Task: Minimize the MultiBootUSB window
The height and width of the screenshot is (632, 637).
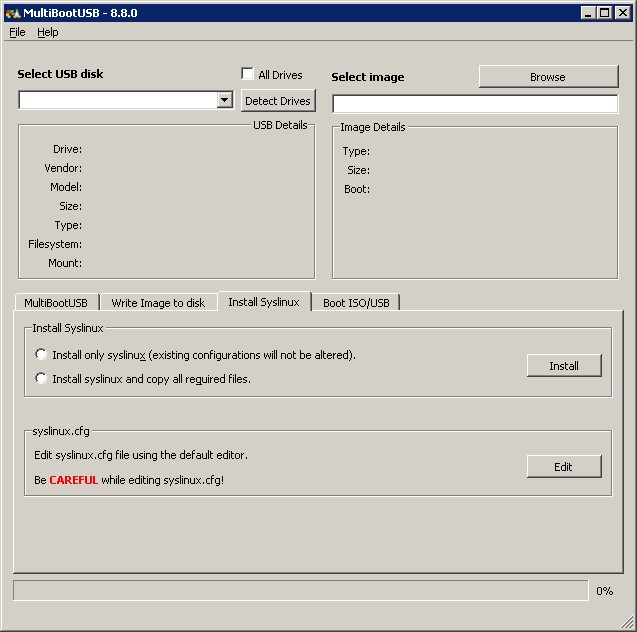Action: coord(587,13)
